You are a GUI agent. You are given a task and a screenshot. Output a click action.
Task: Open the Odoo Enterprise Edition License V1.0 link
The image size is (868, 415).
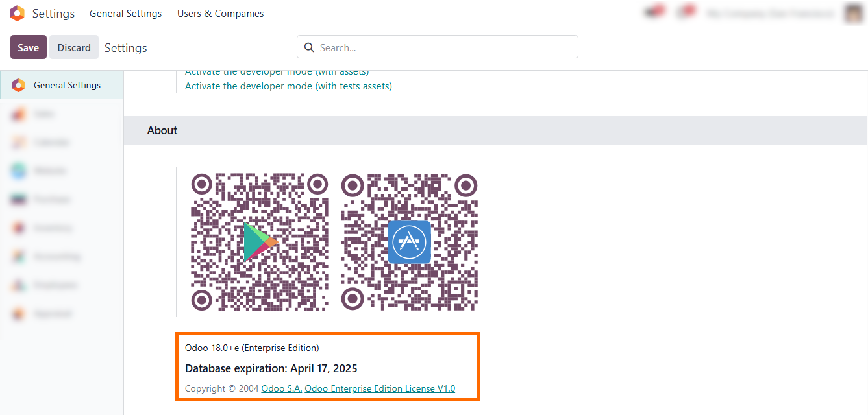tap(380, 389)
